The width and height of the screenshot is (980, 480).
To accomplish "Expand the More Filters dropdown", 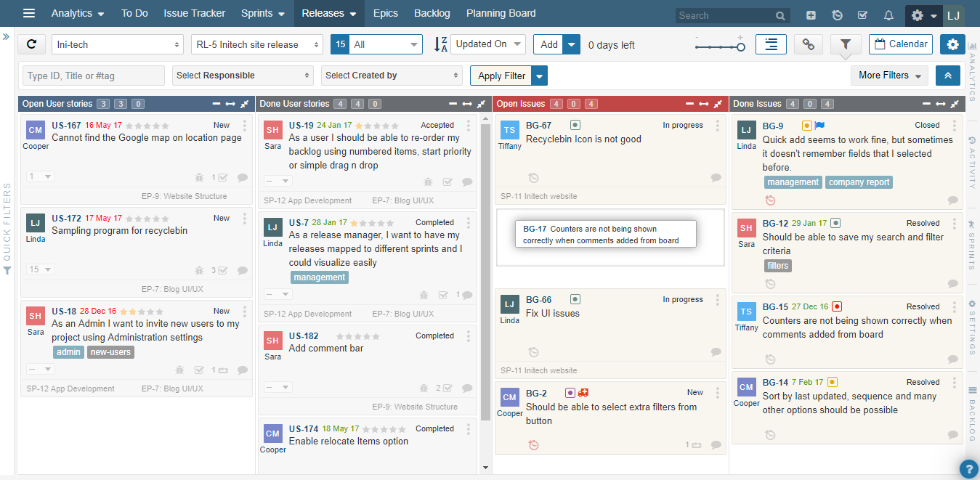I will pos(889,76).
